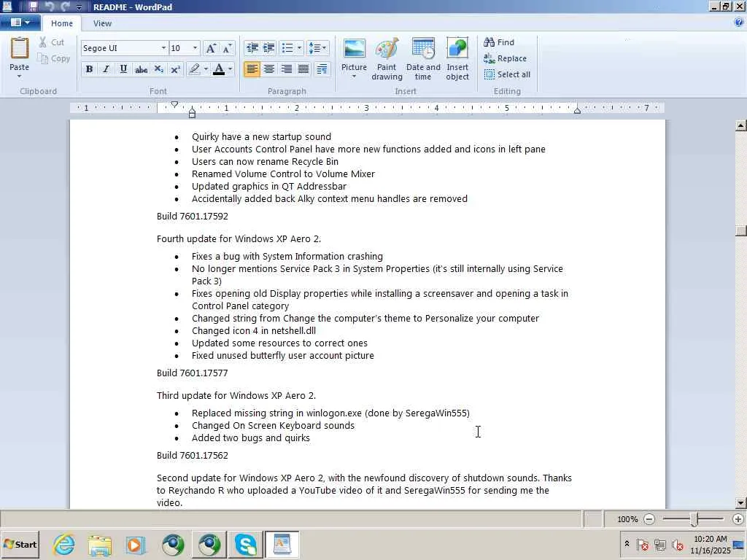
Task: Click Insert object icon
Action: (457, 58)
